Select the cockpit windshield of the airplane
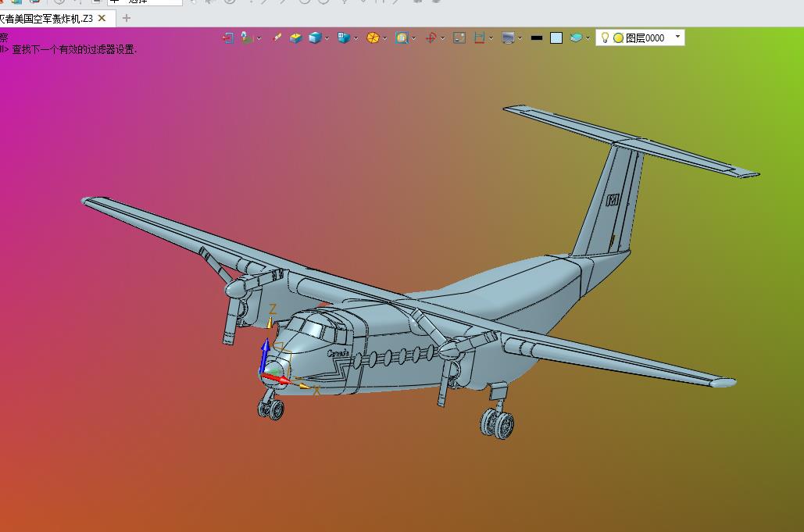This screenshot has height=532, width=804. (x=313, y=327)
